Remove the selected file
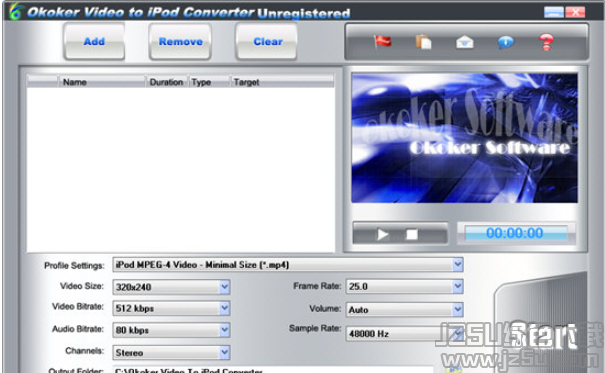The image size is (605, 373). tap(180, 41)
